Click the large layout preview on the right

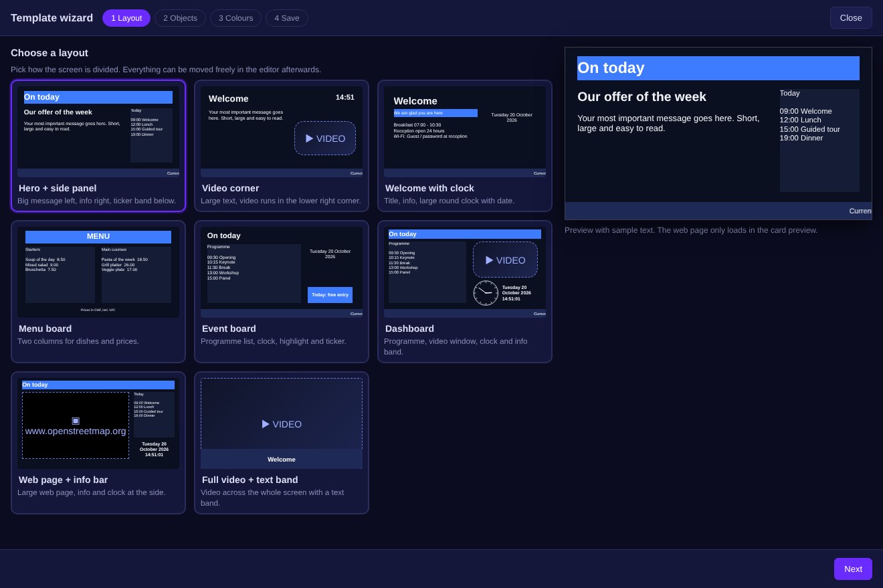point(718,133)
